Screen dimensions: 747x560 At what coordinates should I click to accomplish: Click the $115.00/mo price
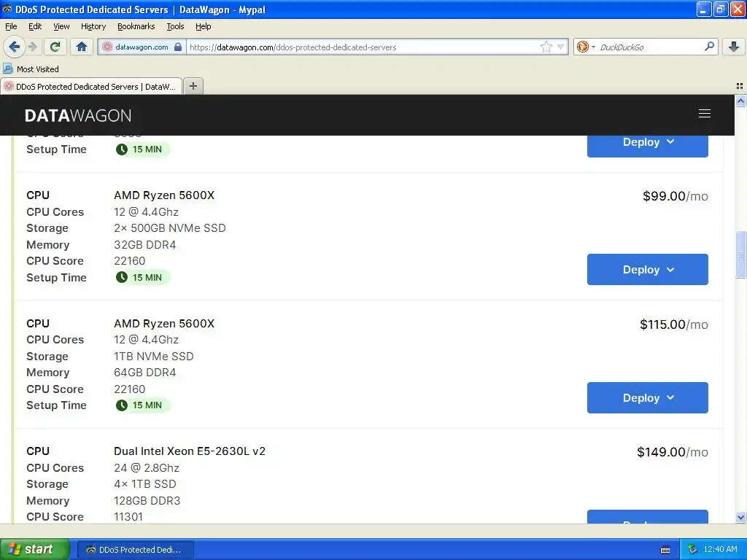point(673,324)
